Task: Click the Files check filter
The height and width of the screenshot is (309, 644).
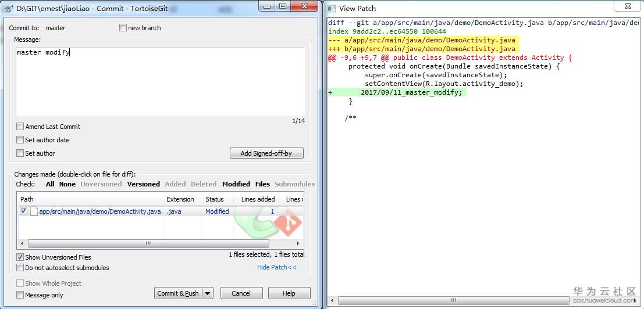Action: (262, 184)
